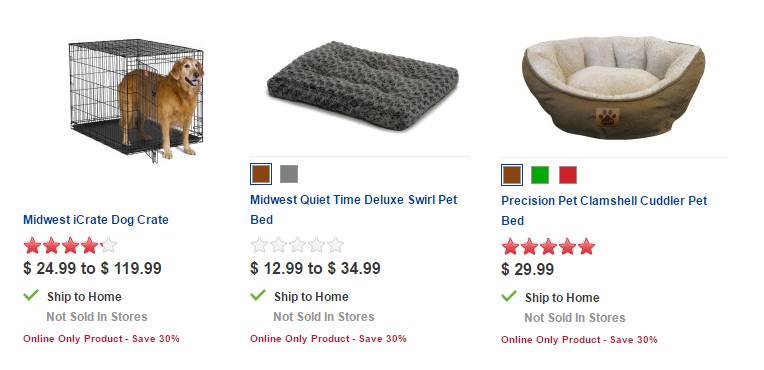Click the dog crate product image
764x370 pixels.
click(x=136, y=100)
